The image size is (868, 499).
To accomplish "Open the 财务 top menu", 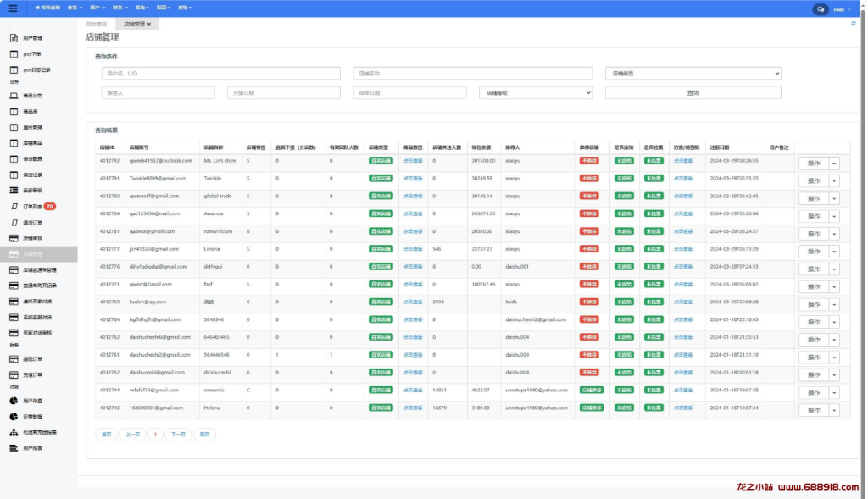I will (x=120, y=8).
